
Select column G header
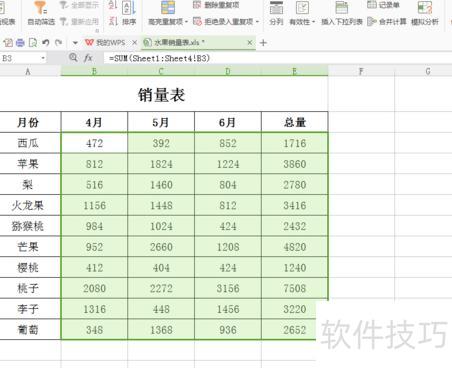coord(424,71)
